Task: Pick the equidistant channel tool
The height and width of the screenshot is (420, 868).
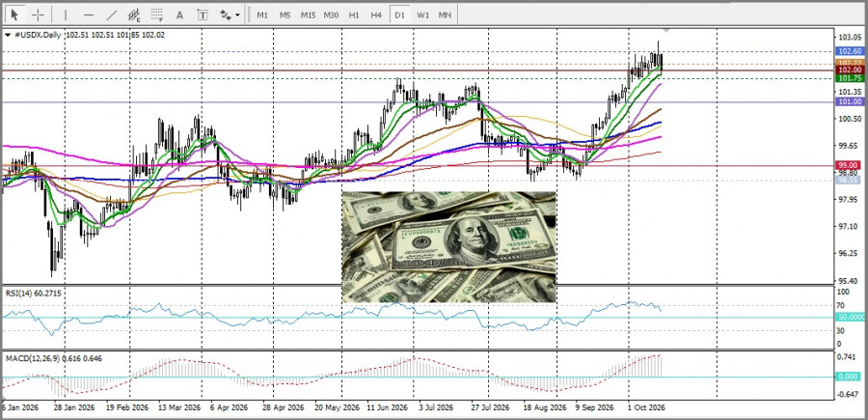Action: (134, 14)
